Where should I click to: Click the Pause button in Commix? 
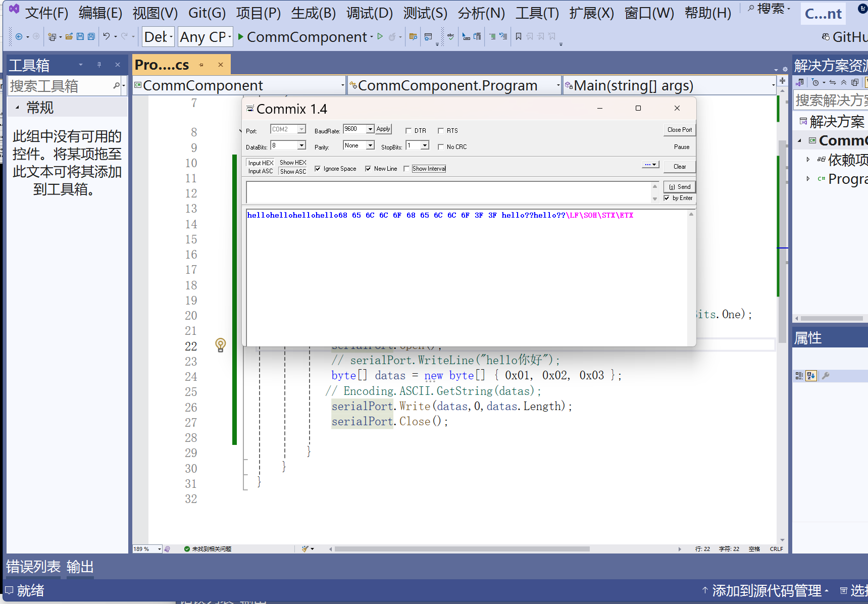click(681, 147)
